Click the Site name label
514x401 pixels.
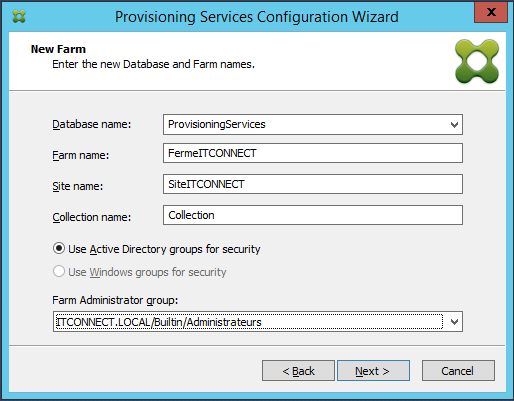[78, 186]
